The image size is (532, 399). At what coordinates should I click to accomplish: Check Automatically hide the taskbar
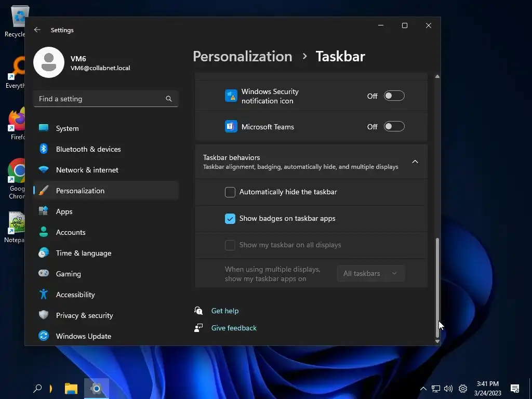point(230,192)
